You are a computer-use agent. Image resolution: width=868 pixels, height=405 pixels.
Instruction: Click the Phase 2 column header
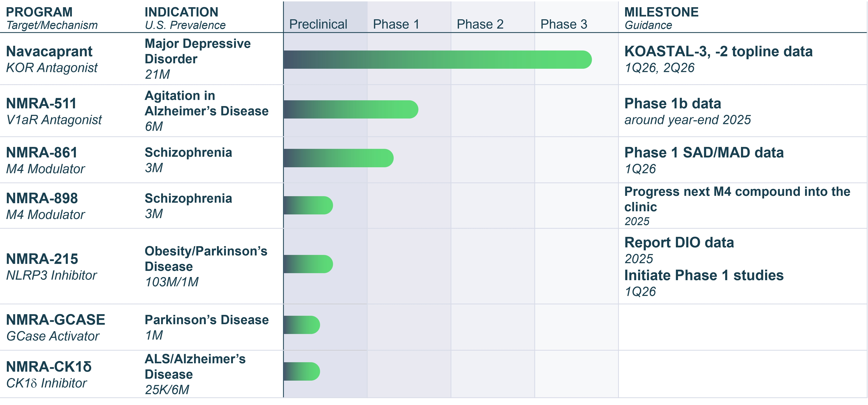[480, 24]
